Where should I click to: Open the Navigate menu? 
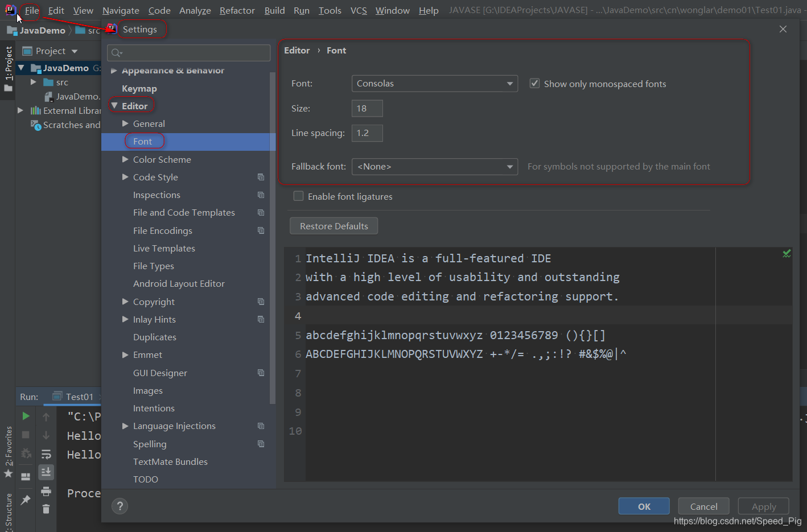coord(121,10)
